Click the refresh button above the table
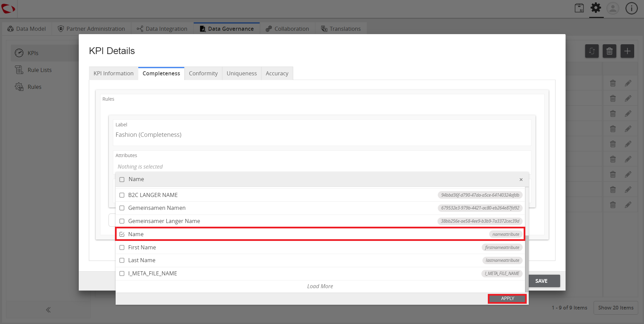 [592, 51]
